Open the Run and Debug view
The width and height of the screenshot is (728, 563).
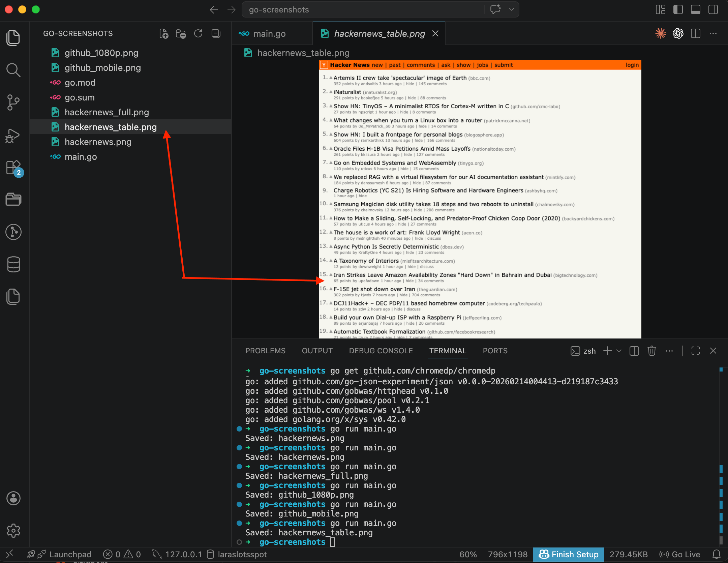pyautogui.click(x=13, y=136)
